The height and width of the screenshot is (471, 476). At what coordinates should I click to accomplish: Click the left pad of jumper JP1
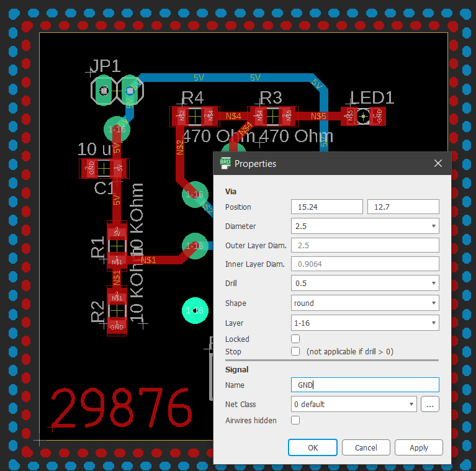point(104,91)
